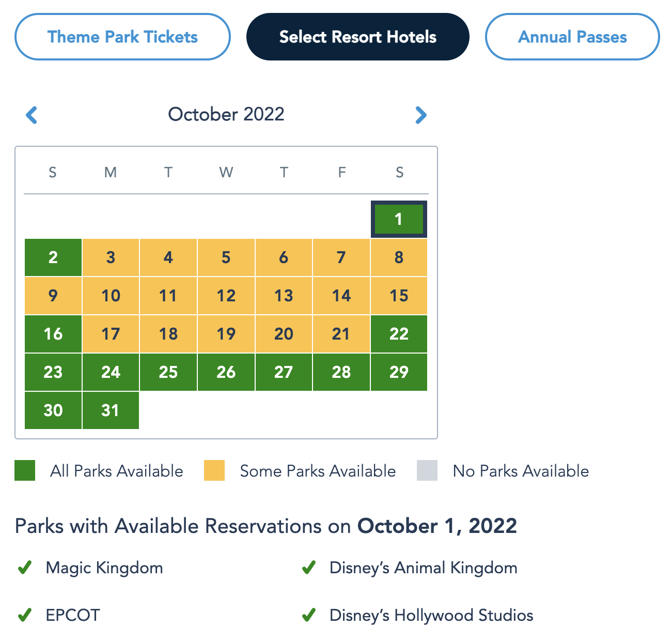Image resolution: width=672 pixels, height=642 pixels.
Task: Click the Select Resort Hotels button
Action: [x=357, y=37]
